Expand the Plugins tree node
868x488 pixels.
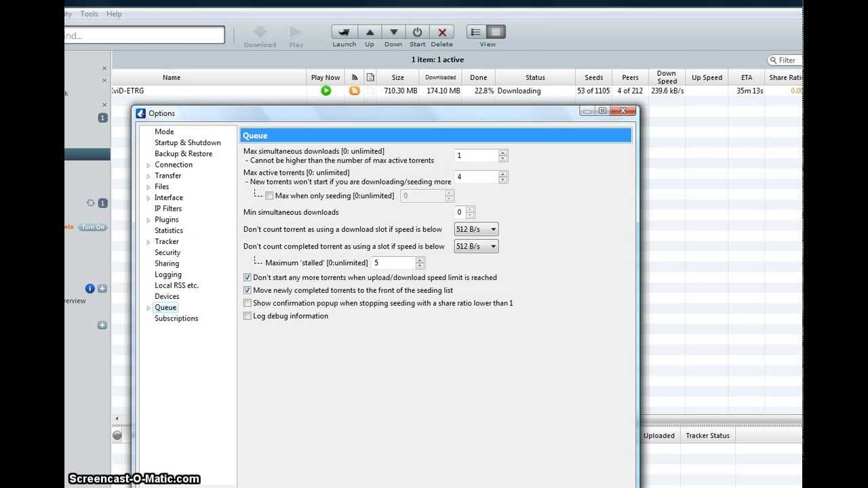point(149,220)
